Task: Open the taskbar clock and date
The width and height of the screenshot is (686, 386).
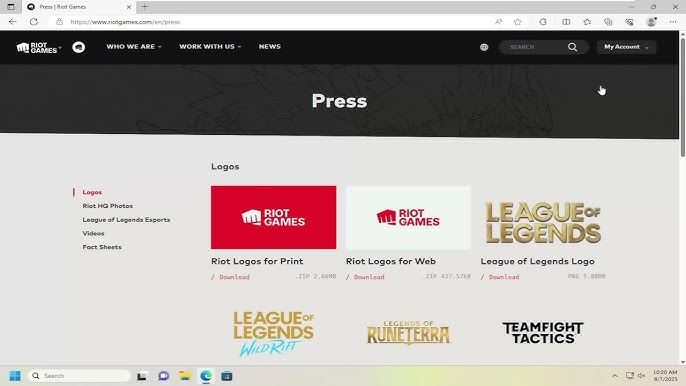Action: [x=665, y=375]
